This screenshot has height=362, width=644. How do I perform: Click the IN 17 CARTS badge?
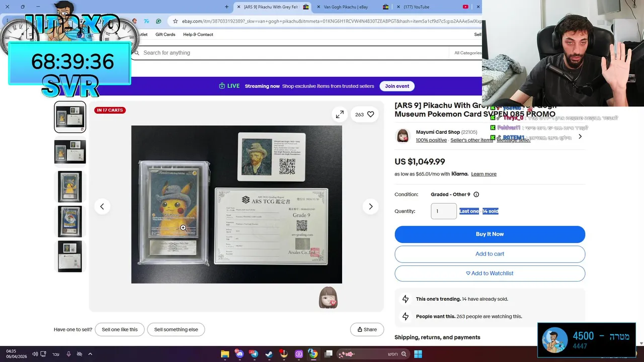point(109,110)
